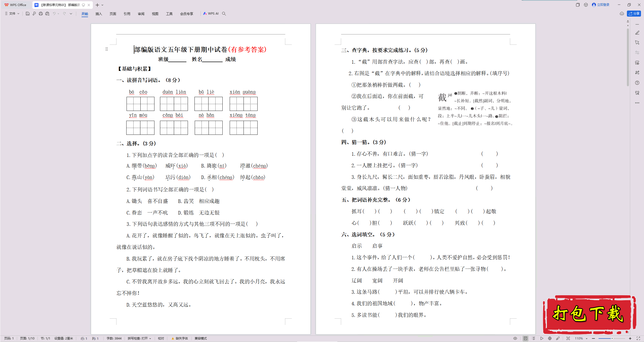
Task: Click fit-page zoom icon in status bar
Action: point(568,338)
